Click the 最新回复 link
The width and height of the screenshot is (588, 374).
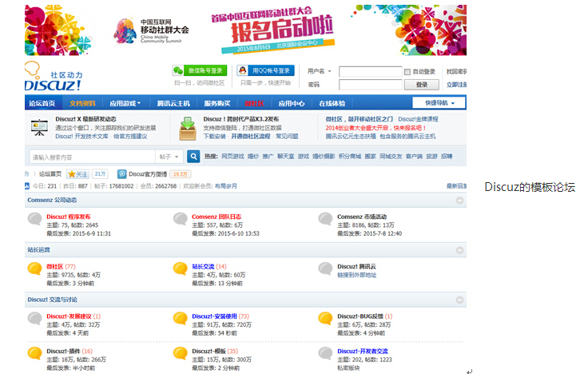click(456, 185)
